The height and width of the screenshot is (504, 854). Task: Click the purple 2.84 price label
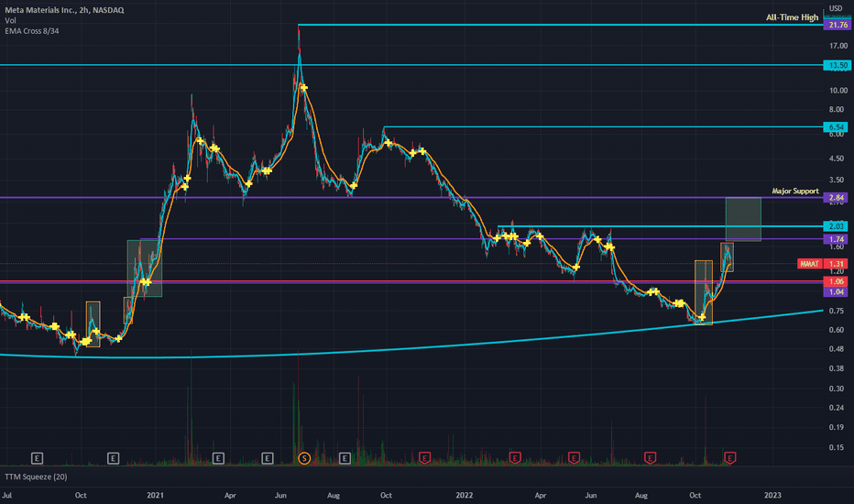point(836,198)
